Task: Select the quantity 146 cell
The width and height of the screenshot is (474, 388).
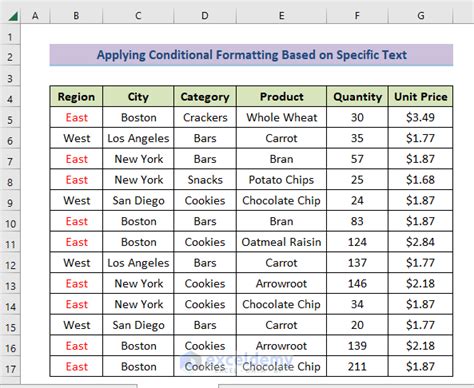Action: pyautogui.click(x=357, y=283)
